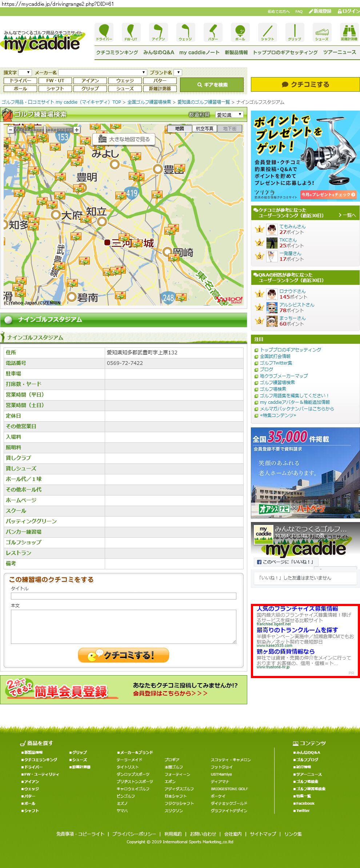Open ゴルフ場検索 sidebar link

273,389
